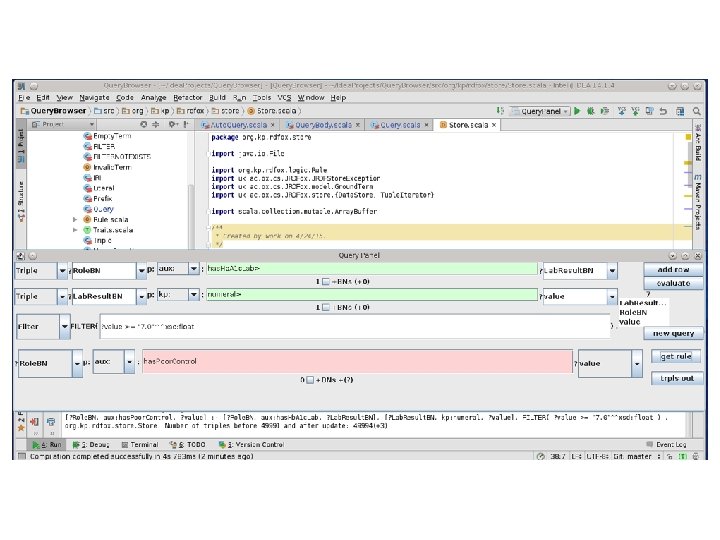Click the inspection profile icon in status bar

696,456
